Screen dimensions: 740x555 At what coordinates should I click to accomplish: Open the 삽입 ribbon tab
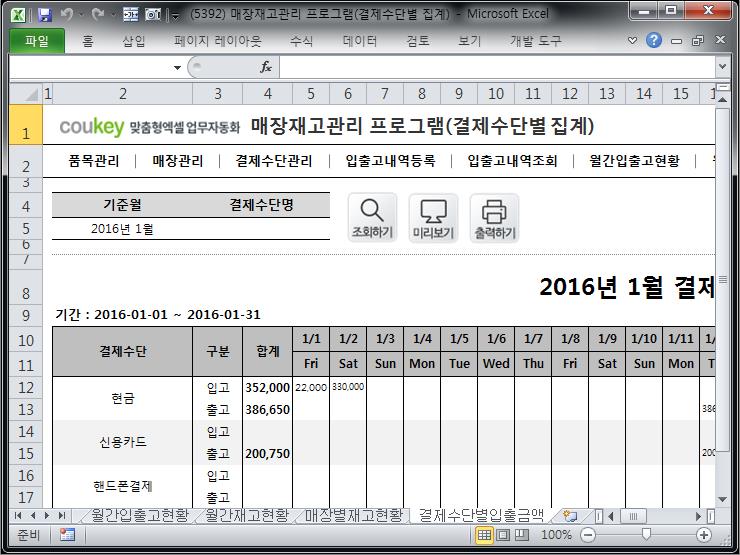pyautogui.click(x=134, y=42)
